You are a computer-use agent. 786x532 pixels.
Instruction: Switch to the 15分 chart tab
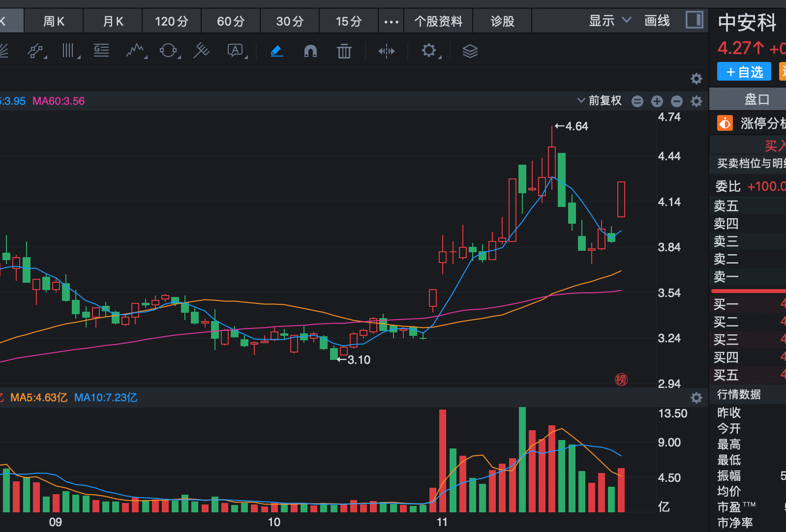tap(349, 21)
